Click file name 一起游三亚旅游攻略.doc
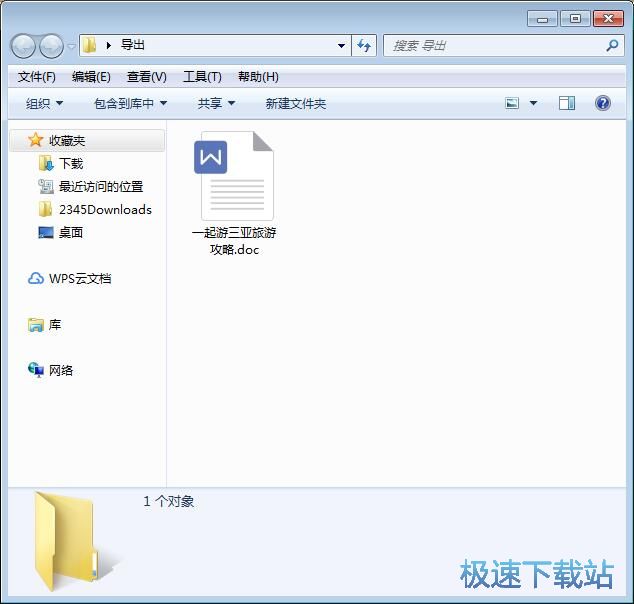This screenshot has width=634, height=604. coord(234,241)
